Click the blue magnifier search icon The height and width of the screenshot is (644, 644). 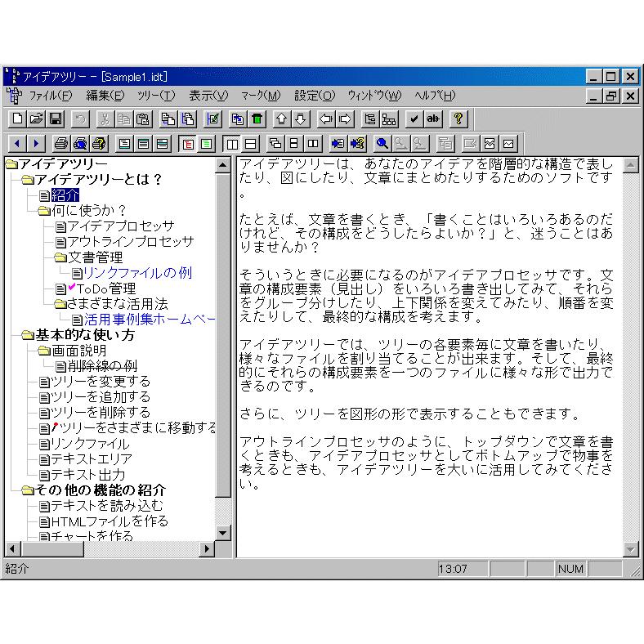pos(382,143)
